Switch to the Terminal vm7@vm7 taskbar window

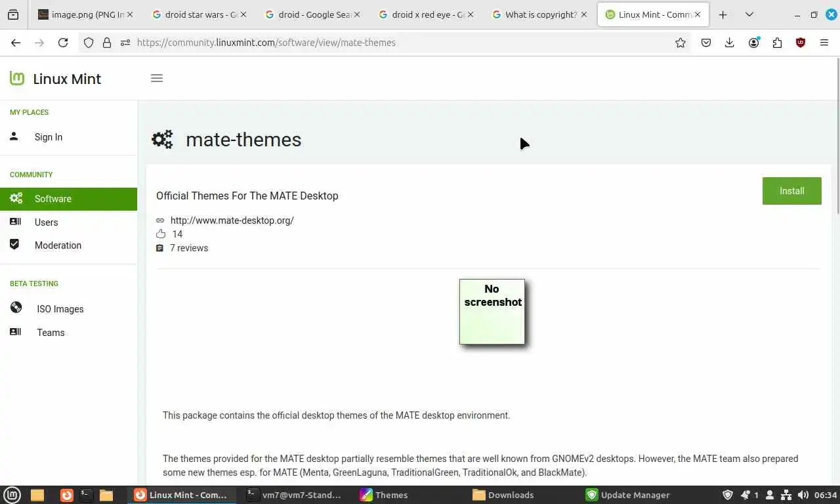pos(293,495)
